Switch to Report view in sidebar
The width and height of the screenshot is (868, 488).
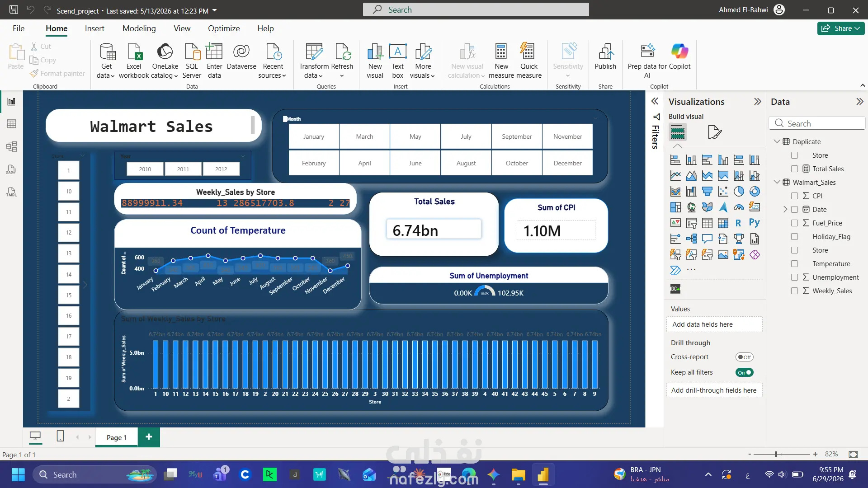pyautogui.click(x=11, y=102)
